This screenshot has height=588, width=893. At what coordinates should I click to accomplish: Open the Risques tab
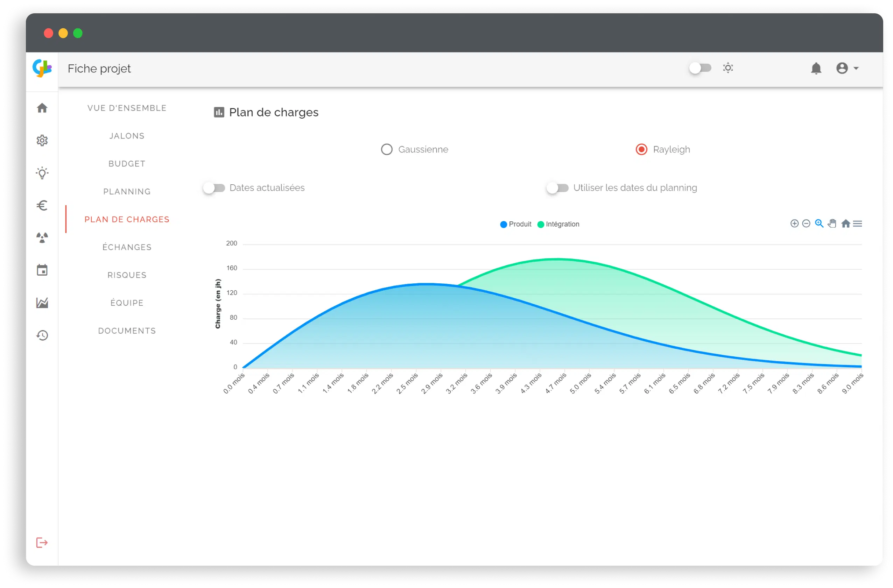click(x=127, y=275)
